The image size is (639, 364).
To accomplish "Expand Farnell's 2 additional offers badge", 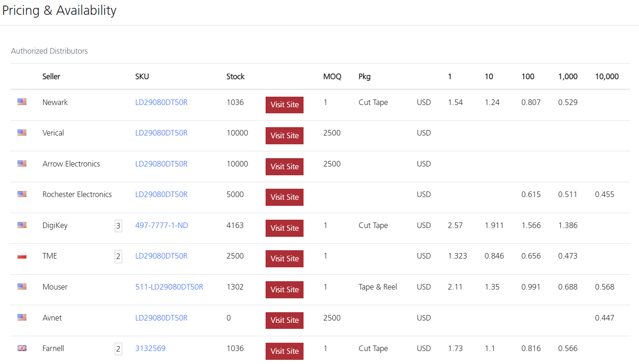I will pyautogui.click(x=118, y=349).
